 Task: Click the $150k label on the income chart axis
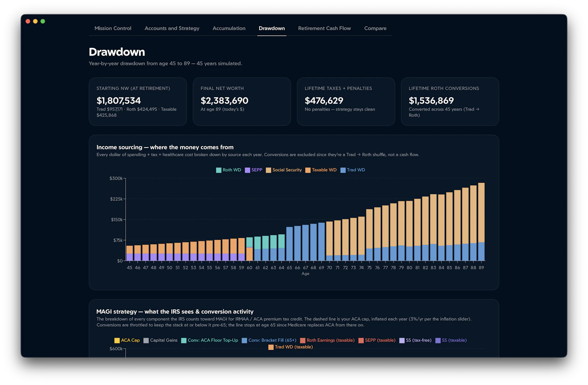[x=117, y=220]
